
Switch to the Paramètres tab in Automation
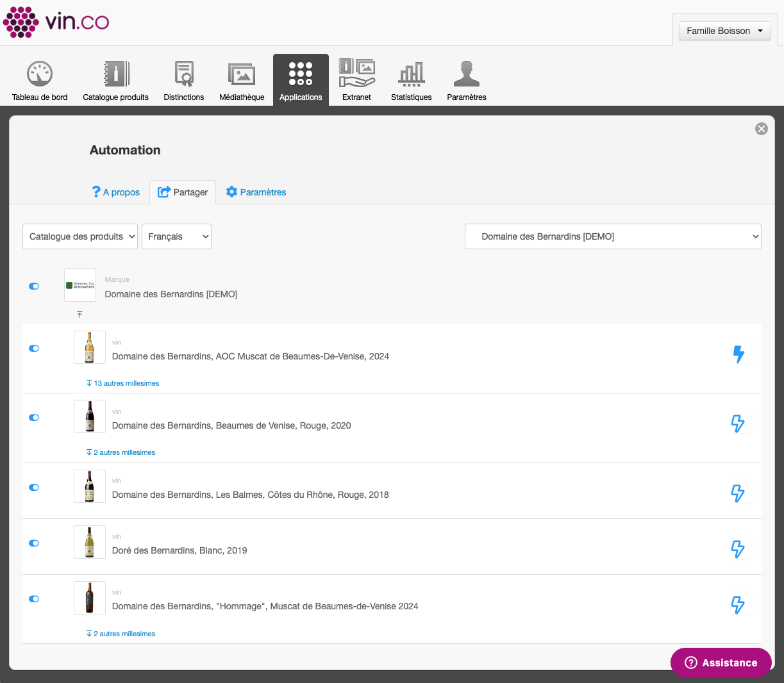click(x=256, y=192)
